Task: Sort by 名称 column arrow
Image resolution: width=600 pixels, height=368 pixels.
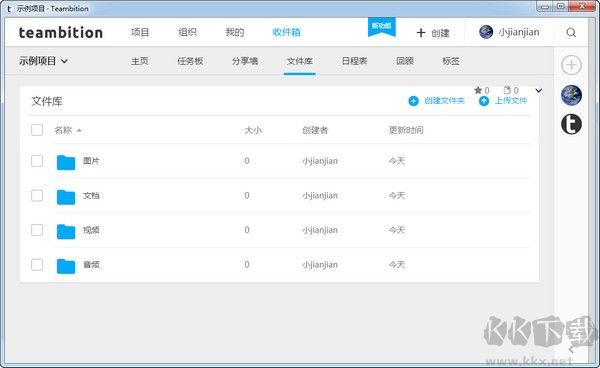Action: coord(79,130)
